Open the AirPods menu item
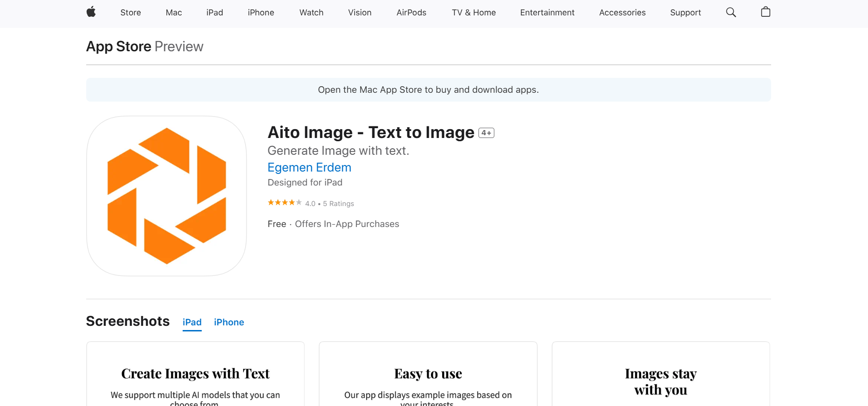 point(411,13)
